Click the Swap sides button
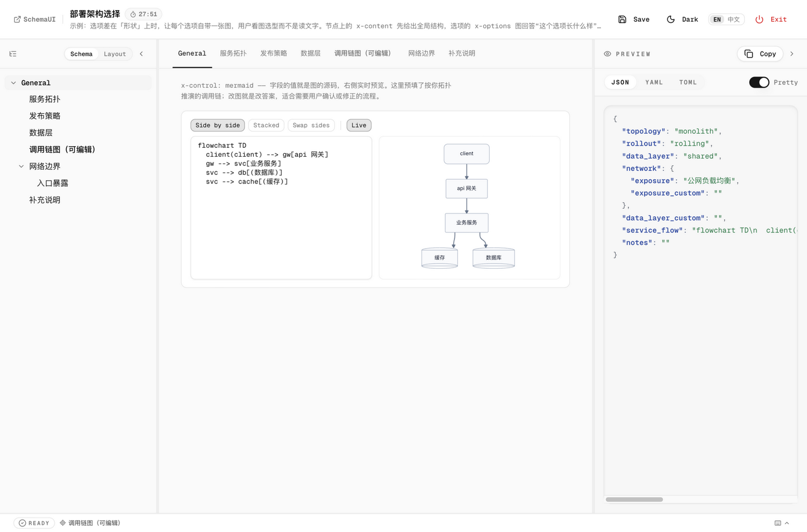The height and width of the screenshot is (532, 807). coord(311,125)
